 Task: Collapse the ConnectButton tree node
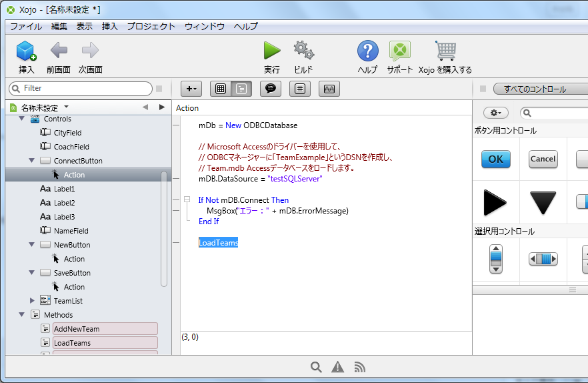point(32,161)
